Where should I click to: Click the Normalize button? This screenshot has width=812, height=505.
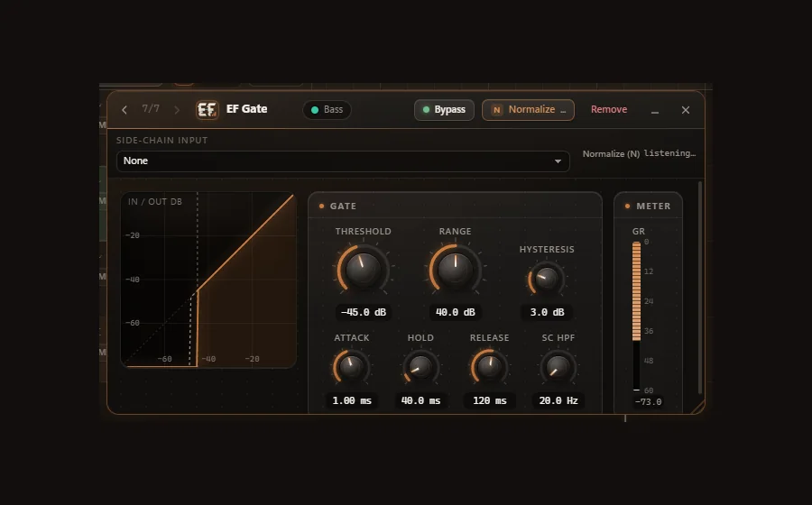pyautogui.click(x=528, y=110)
